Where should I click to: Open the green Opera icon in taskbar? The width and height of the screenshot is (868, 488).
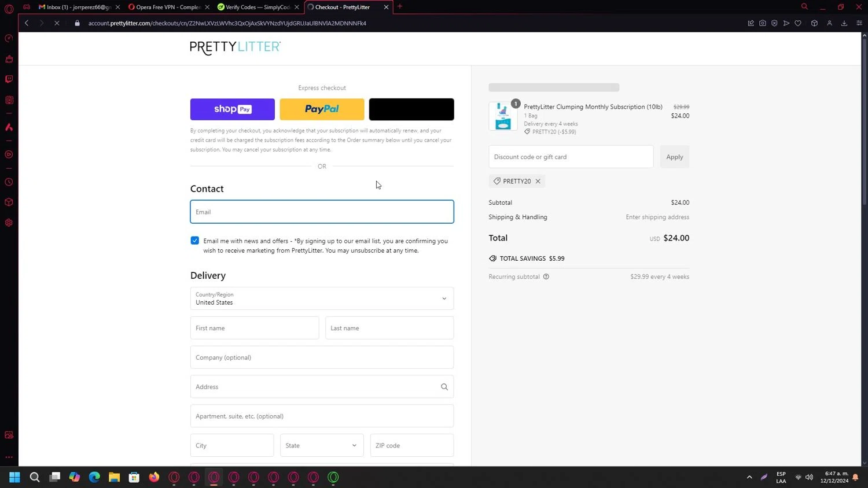tap(333, 477)
